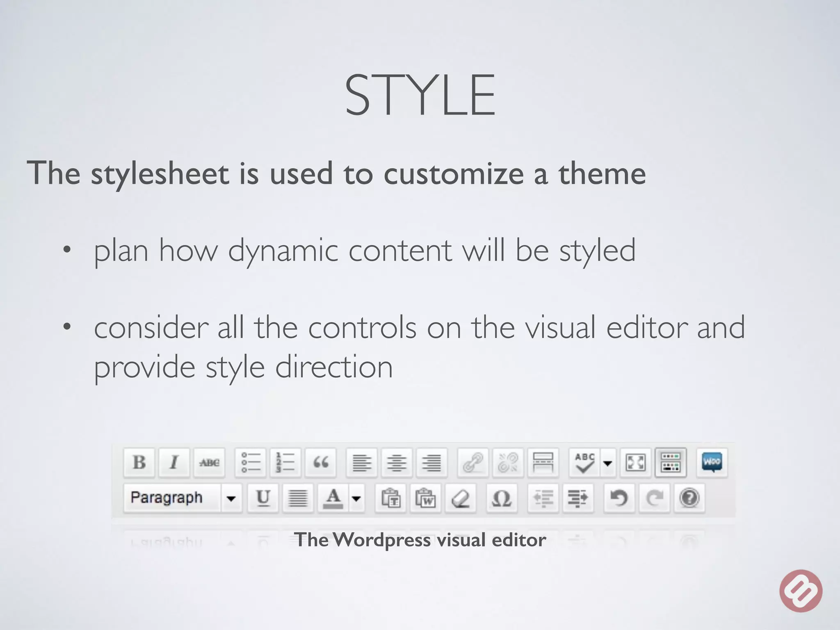The width and height of the screenshot is (840, 630).
Task: Apply strikethrough with the ABC button
Action: pos(209,463)
